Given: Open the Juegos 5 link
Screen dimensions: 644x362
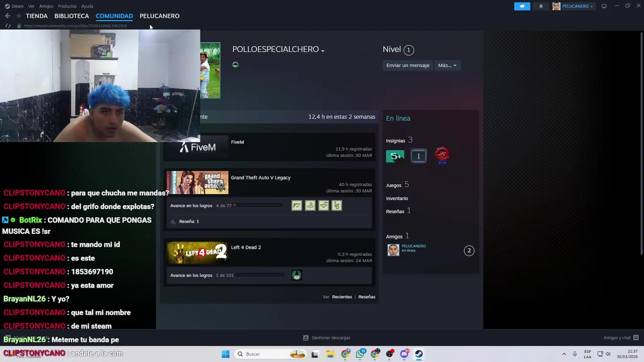Looking at the screenshot, I should pos(397,185).
